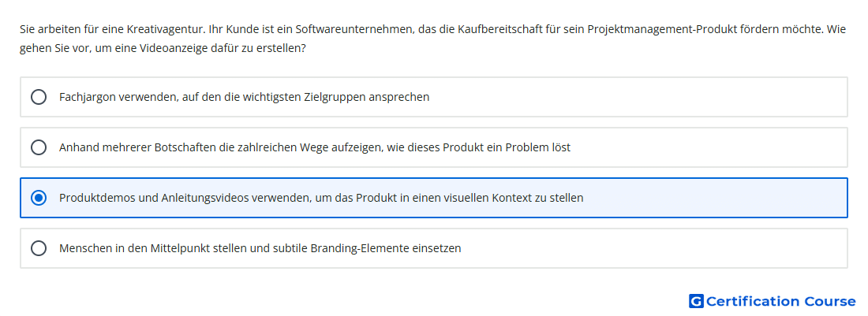Click the answer text about 'subtile Branding-Elemente'
The image size is (868, 316).
(x=260, y=248)
